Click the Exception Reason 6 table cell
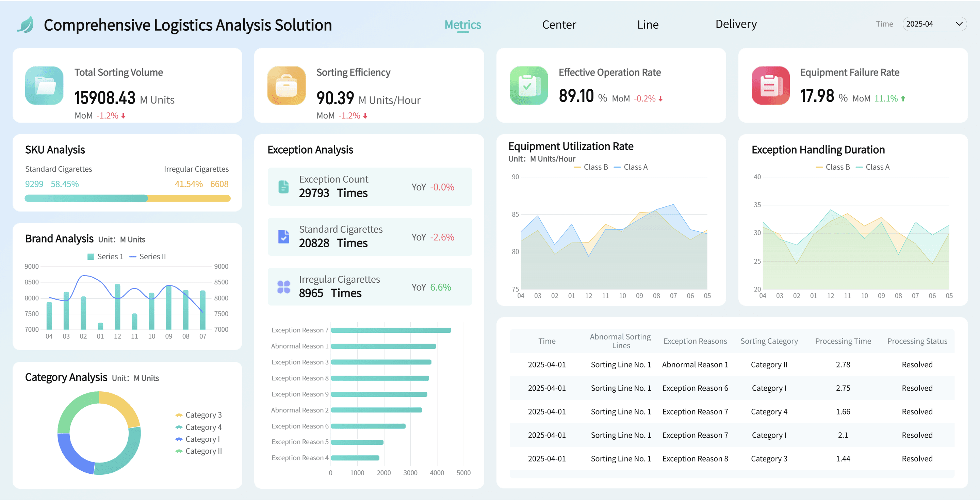The width and height of the screenshot is (980, 500). point(695,388)
